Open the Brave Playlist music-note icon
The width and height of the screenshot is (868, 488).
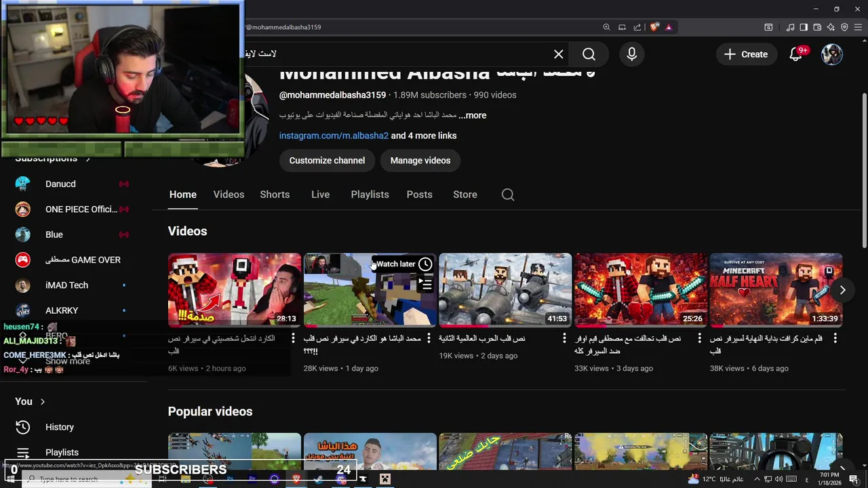[790, 27]
